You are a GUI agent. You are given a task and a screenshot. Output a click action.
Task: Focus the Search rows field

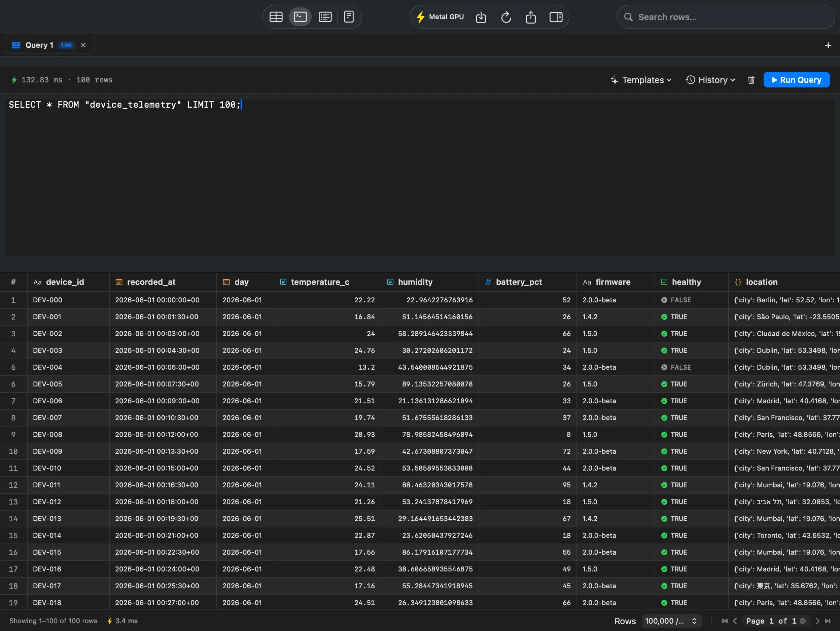point(725,17)
